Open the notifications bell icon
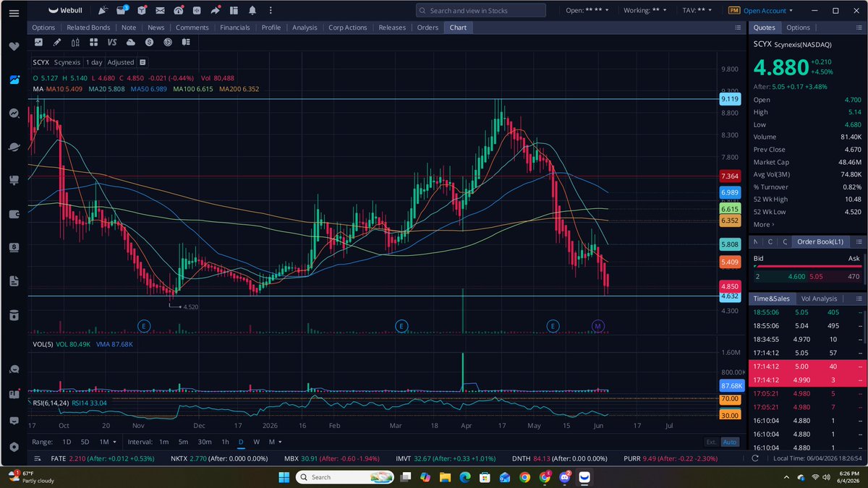The width and height of the screenshot is (868, 488). tap(252, 11)
